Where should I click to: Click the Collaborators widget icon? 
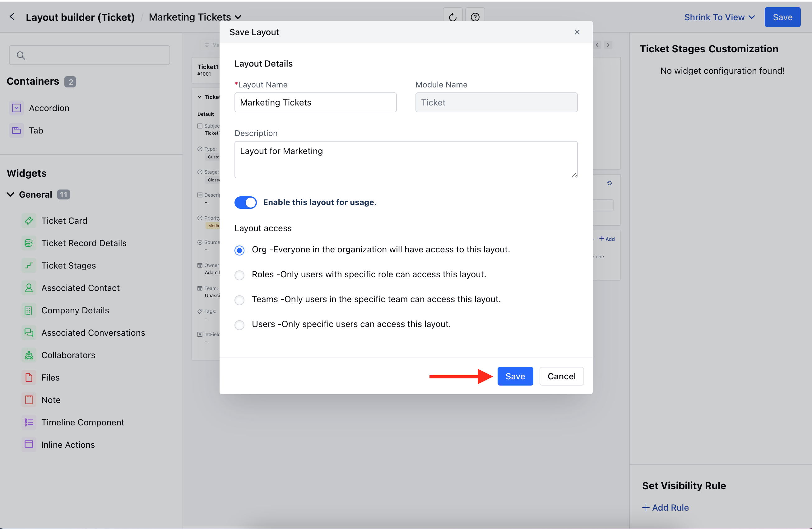tap(29, 355)
